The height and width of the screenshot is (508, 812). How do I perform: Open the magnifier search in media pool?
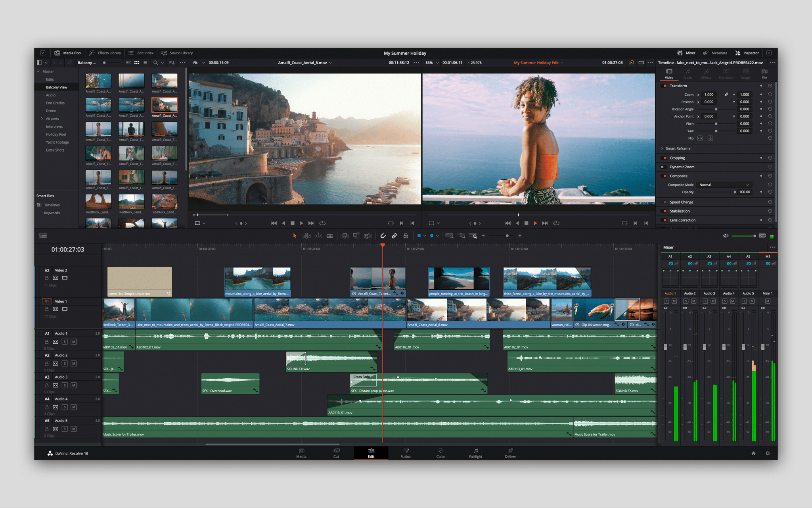(155, 63)
